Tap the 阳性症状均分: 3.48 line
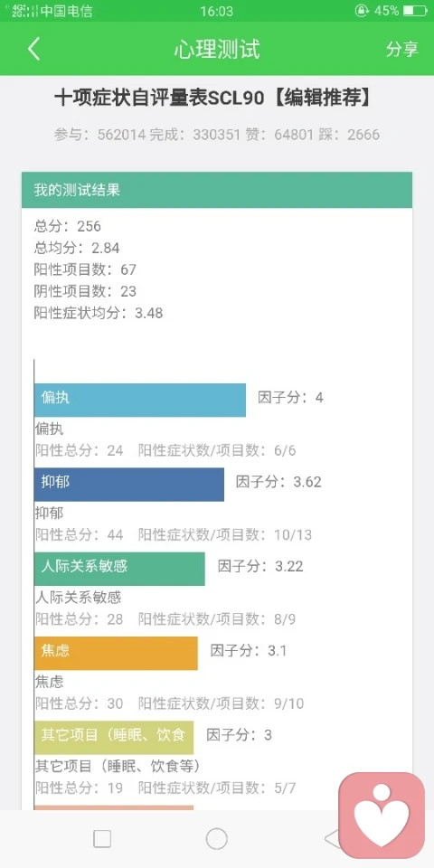Image resolution: width=434 pixels, height=868 pixels. click(99, 313)
